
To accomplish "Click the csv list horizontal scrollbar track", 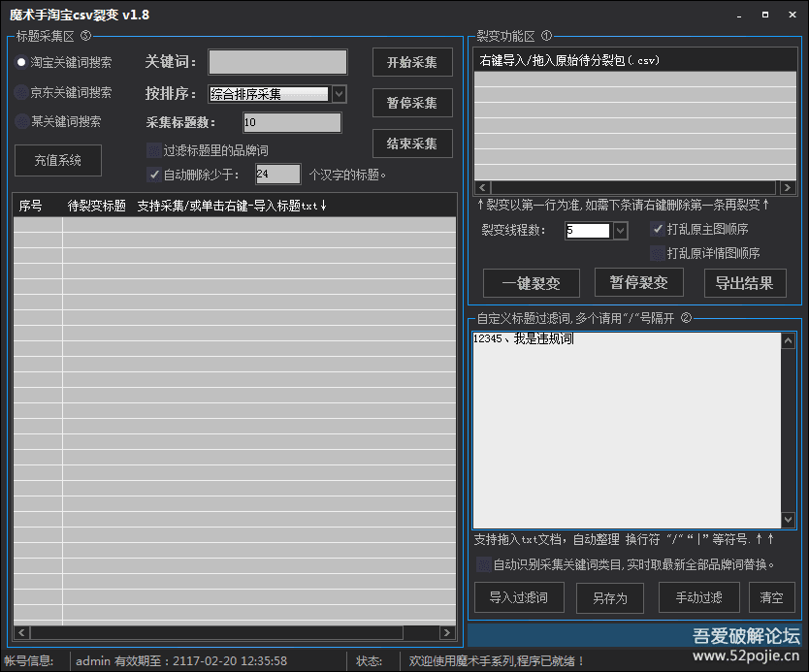I will (x=635, y=188).
